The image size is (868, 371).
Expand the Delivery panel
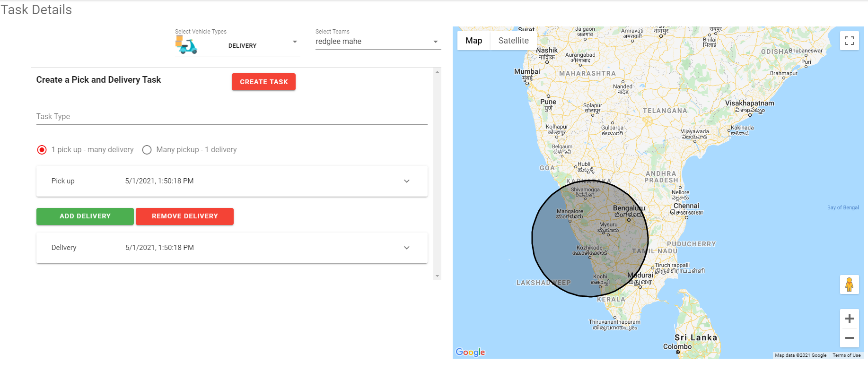(x=406, y=248)
